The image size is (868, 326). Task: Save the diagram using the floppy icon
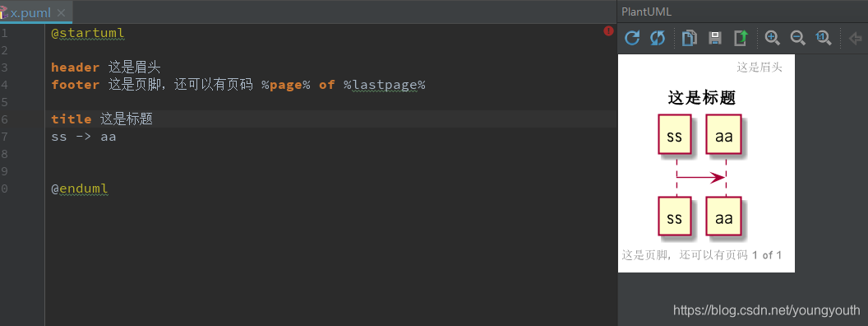click(715, 38)
